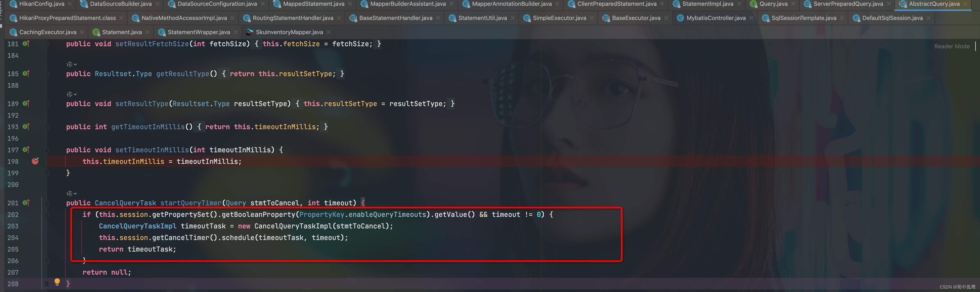Collapse setTimeoutInMillis method on line 197
980x292 pixels.
[47, 150]
